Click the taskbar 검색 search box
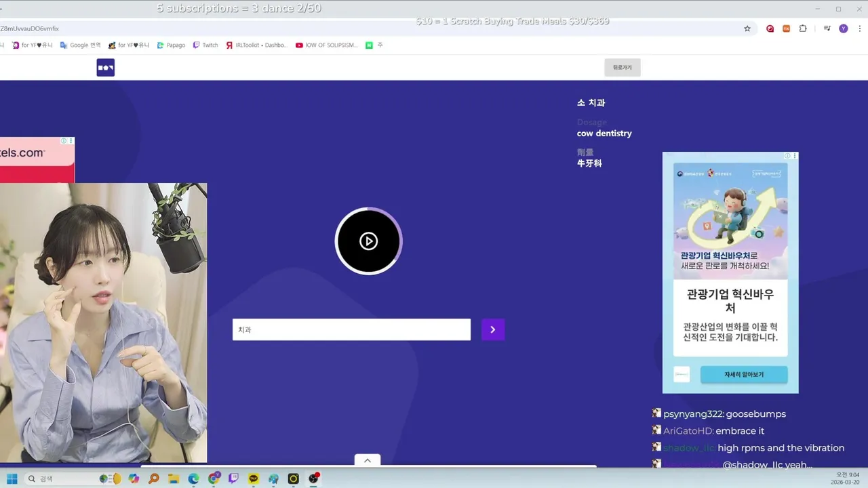This screenshot has height=488, width=868. pos(73,479)
